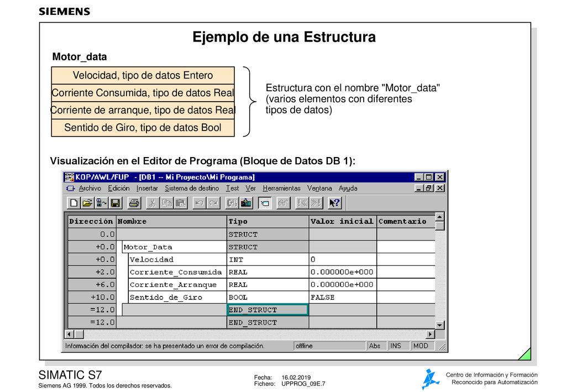Click the INS status bar indicator
This screenshot has width=566, height=392.
pyautogui.click(x=399, y=346)
